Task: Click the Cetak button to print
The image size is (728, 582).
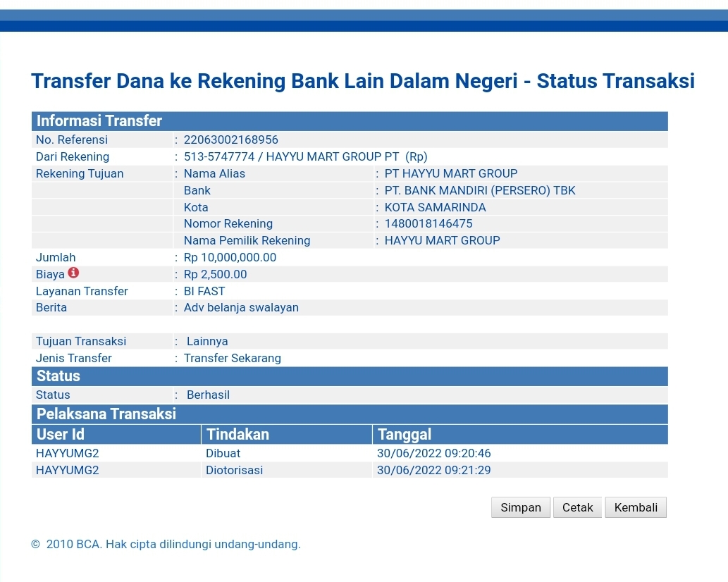Action: tap(577, 507)
